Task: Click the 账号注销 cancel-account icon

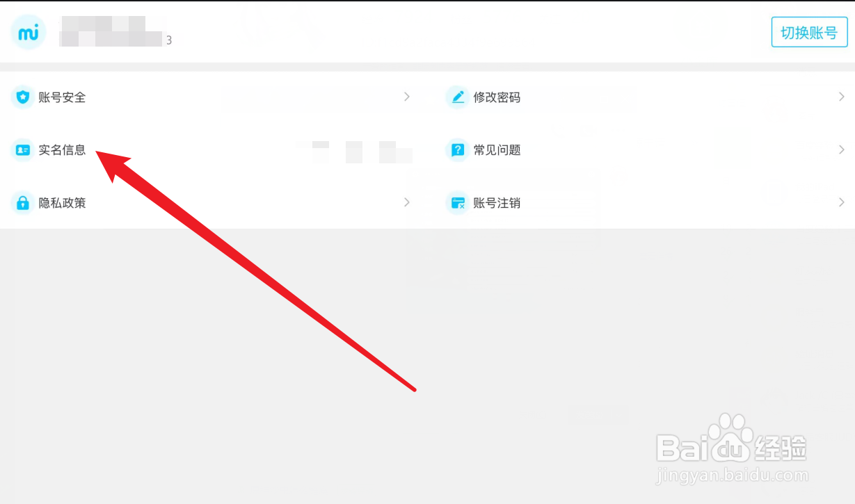Action: (x=458, y=203)
